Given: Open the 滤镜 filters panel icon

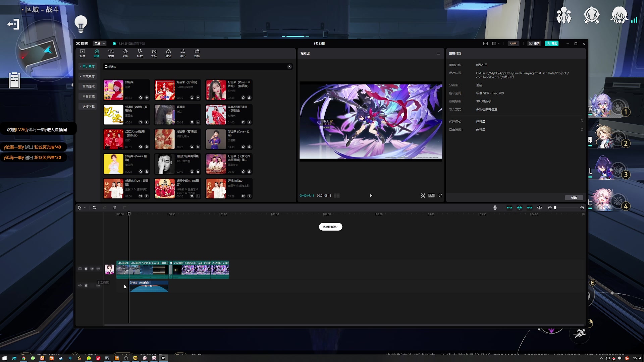Looking at the screenshot, I should coord(168,53).
